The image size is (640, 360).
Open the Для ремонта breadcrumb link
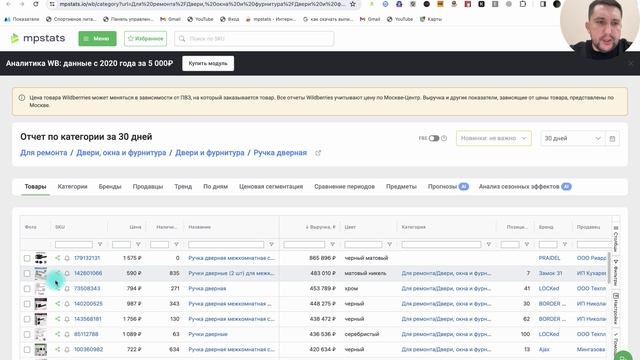44,153
